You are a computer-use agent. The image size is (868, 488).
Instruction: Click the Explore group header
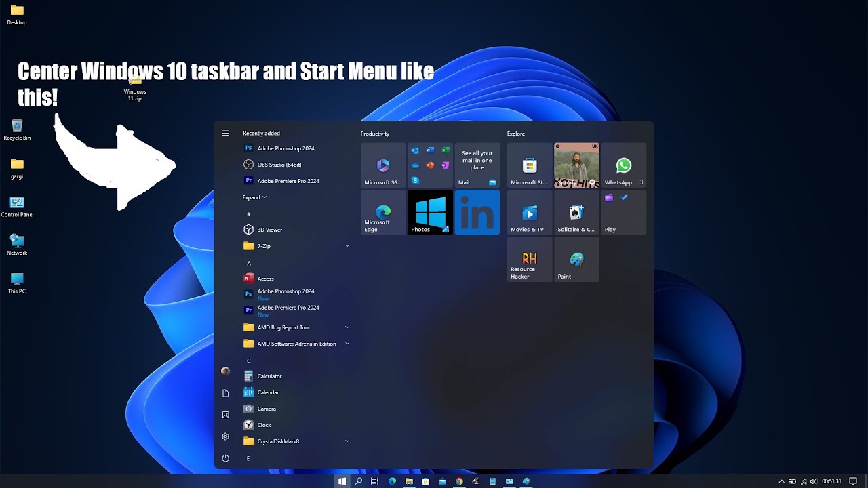(516, 134)
